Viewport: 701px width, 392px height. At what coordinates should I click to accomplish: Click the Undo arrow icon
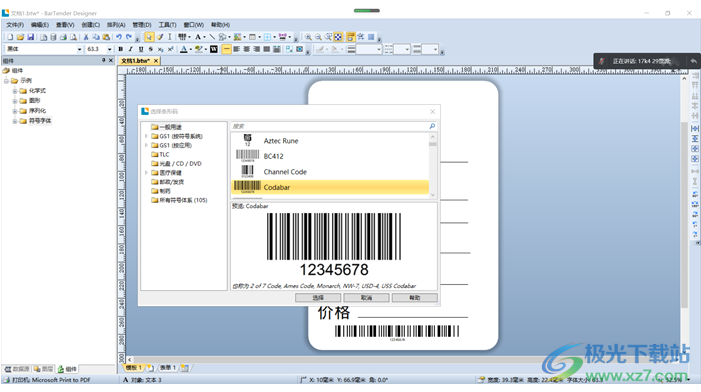point(119,37)
